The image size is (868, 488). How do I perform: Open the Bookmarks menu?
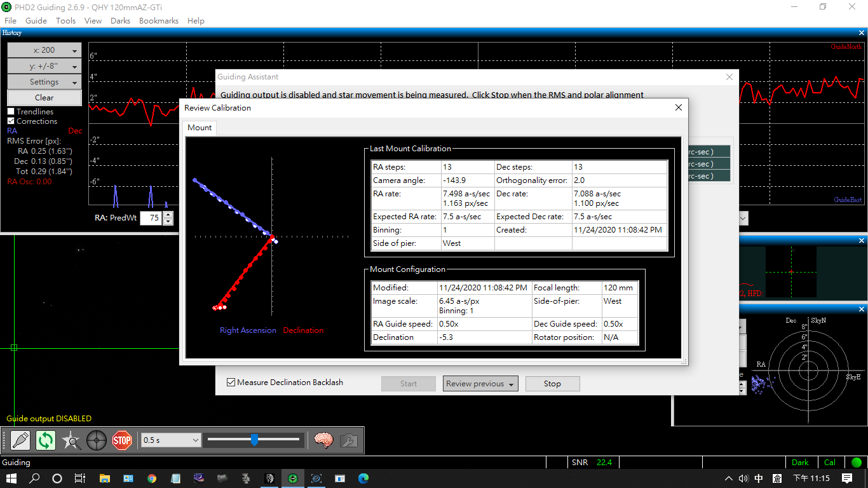[x=159, y=20]
